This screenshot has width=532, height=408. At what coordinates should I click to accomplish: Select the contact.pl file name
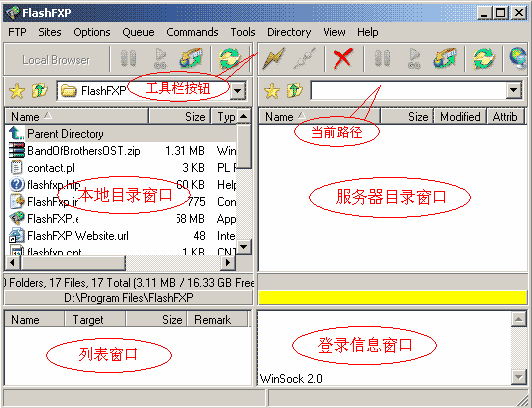tap(51, 168)
